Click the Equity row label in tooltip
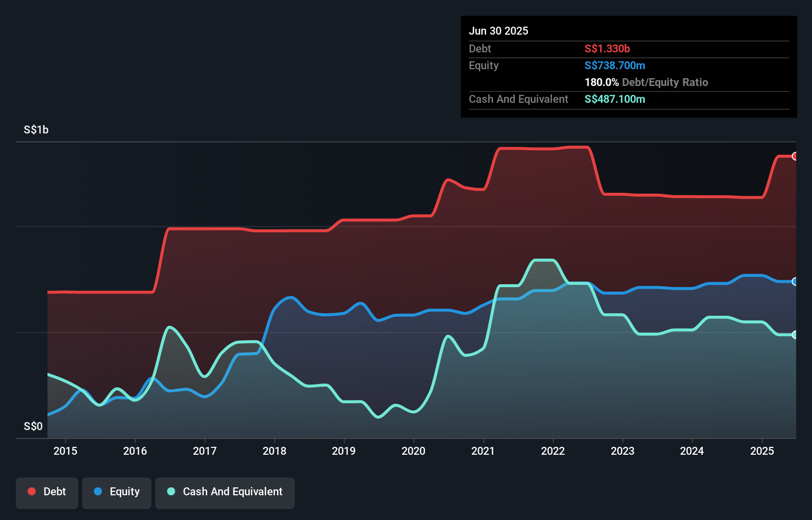The width and height of the screenshot is (812, 520). click(x=484, y=65)
